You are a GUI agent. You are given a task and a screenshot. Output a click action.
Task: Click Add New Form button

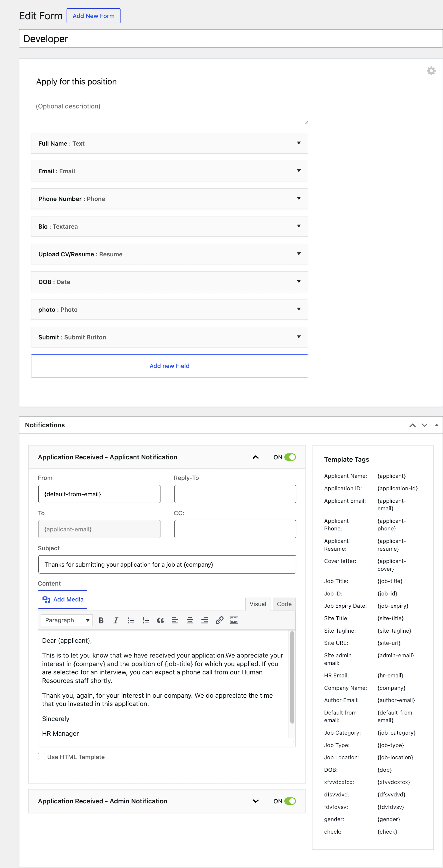[x=93, y=16]
